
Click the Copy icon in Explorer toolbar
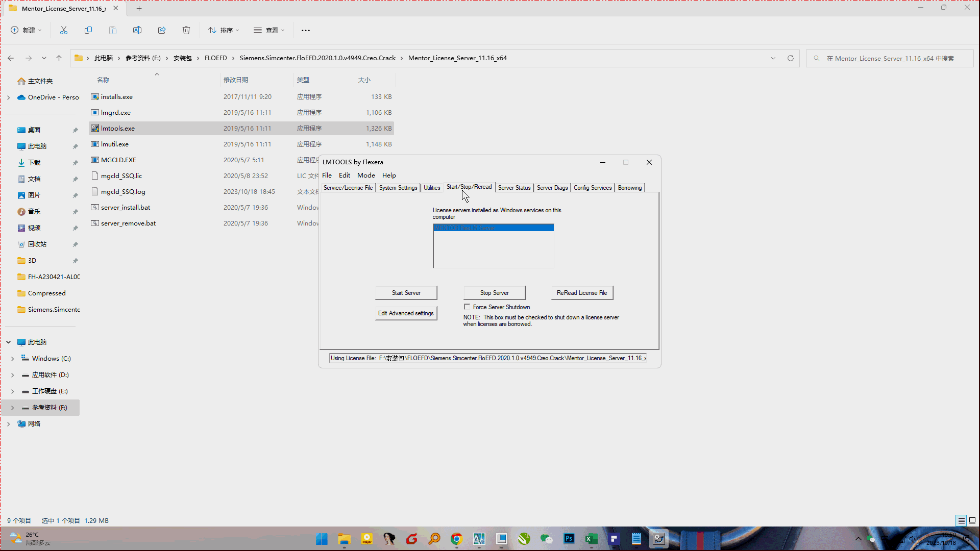(x=88, y=31)
